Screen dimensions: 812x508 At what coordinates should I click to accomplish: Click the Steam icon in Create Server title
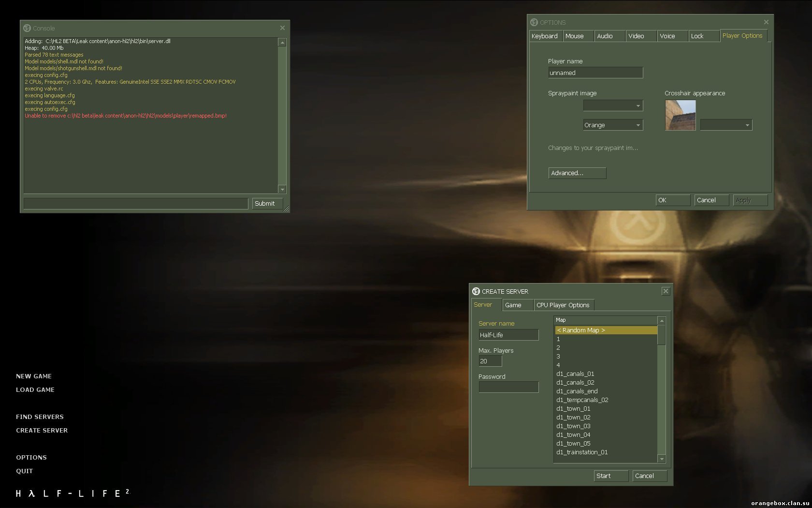pyautogui.click(x=476, y=291)
